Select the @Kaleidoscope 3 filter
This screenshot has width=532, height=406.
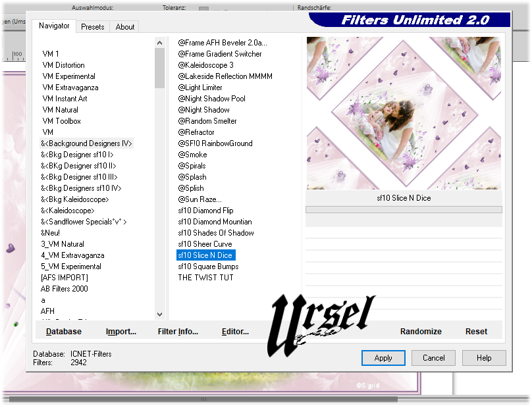[x=205, y=65]
